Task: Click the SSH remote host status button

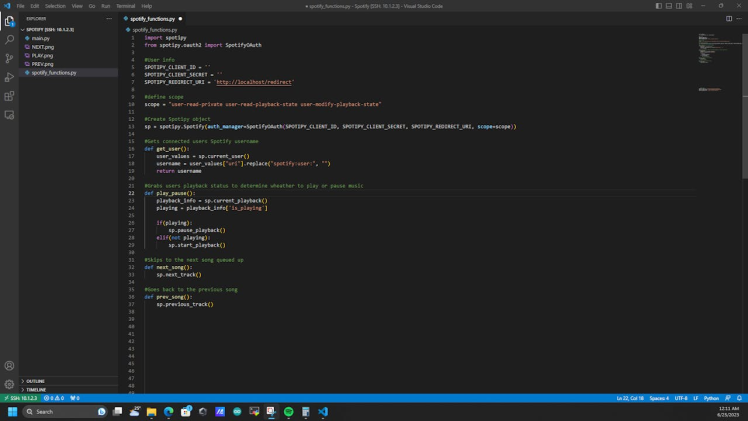Action: pos(21,398)
